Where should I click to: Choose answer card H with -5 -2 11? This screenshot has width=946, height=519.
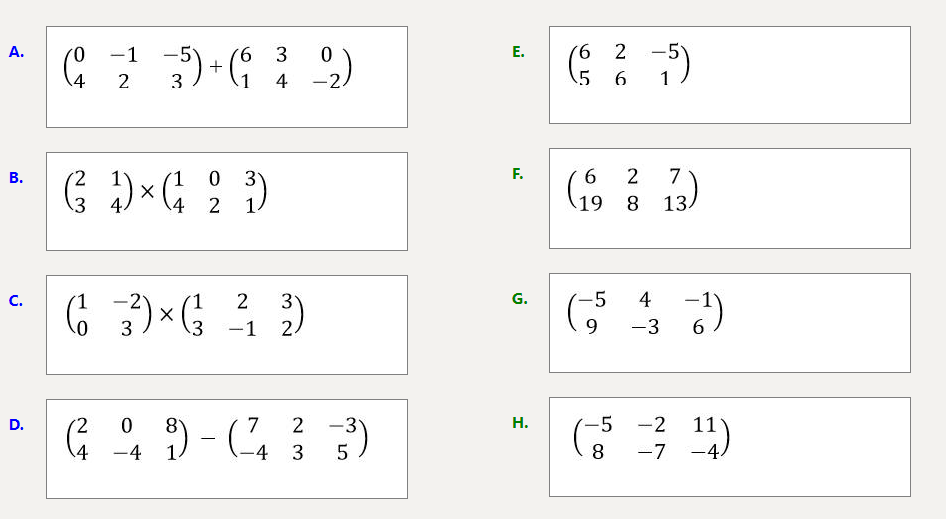[729, 447]
